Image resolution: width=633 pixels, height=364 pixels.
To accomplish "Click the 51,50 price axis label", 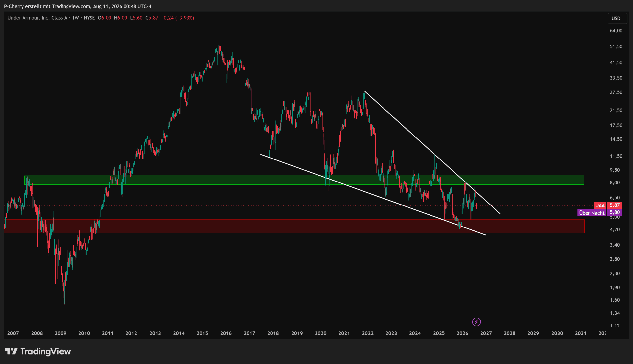I will [x=616, y=46].
